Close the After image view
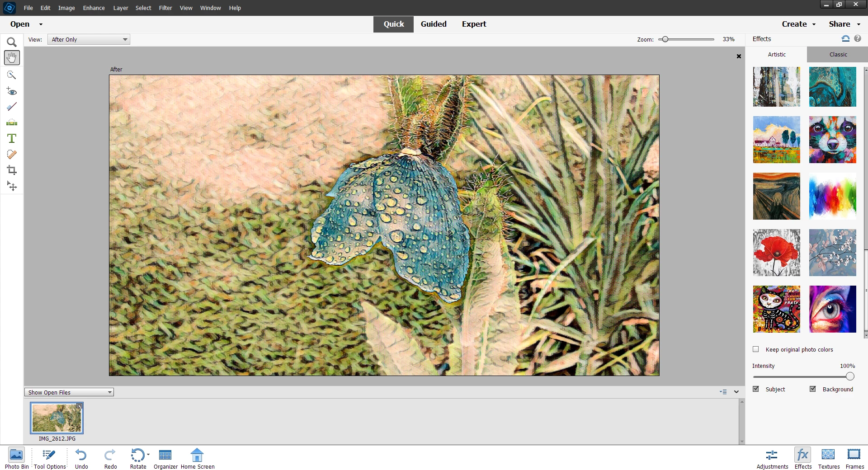This screenshot has height=470, width=868. click(x=739, y=56)
